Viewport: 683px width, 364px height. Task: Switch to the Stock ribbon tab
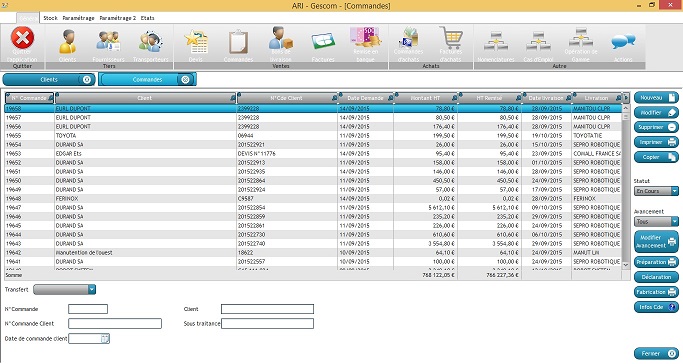(51, 18)
